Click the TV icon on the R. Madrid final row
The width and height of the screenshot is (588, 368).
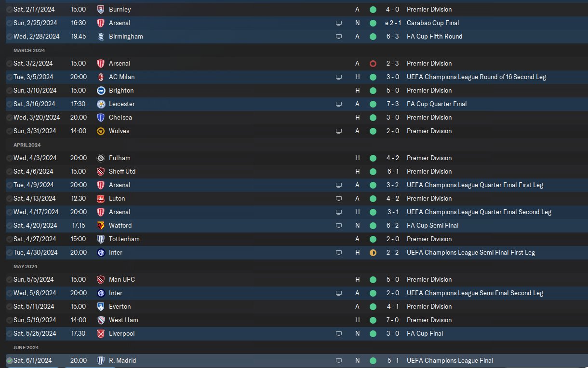tap(339, 360)
